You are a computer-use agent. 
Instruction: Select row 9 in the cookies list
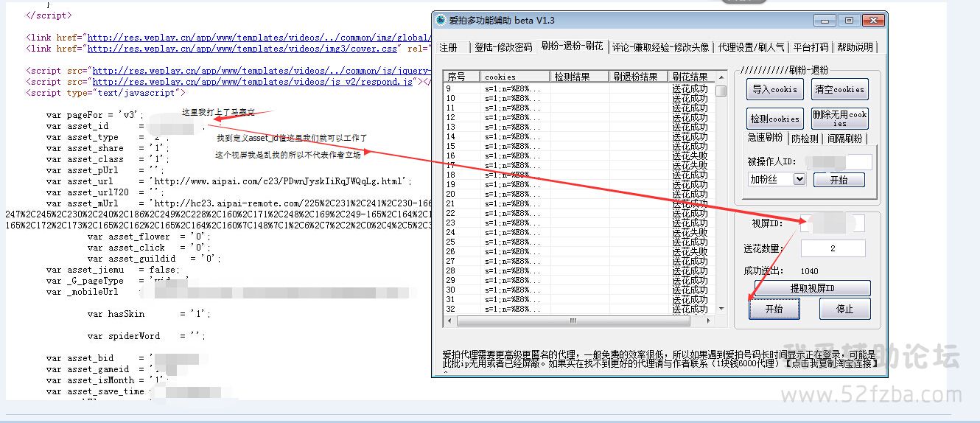pos(579,88)
